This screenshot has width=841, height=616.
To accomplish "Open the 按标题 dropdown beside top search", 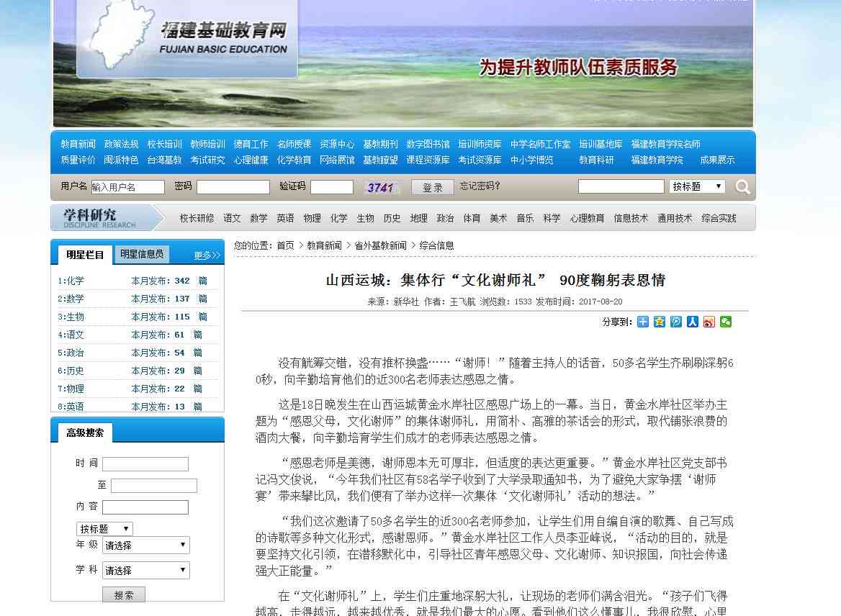I will 696,186.
